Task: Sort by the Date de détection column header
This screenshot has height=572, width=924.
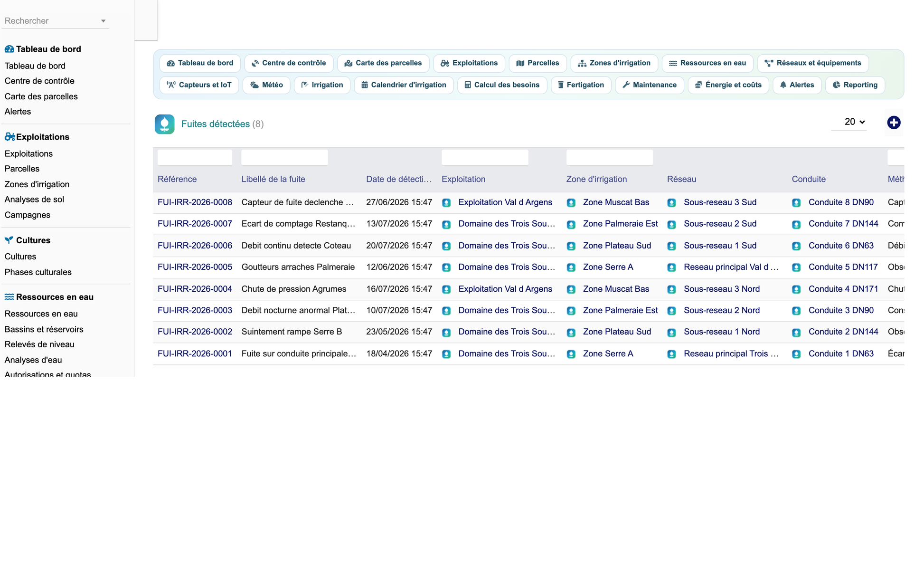Action: (x=399, y=179)
